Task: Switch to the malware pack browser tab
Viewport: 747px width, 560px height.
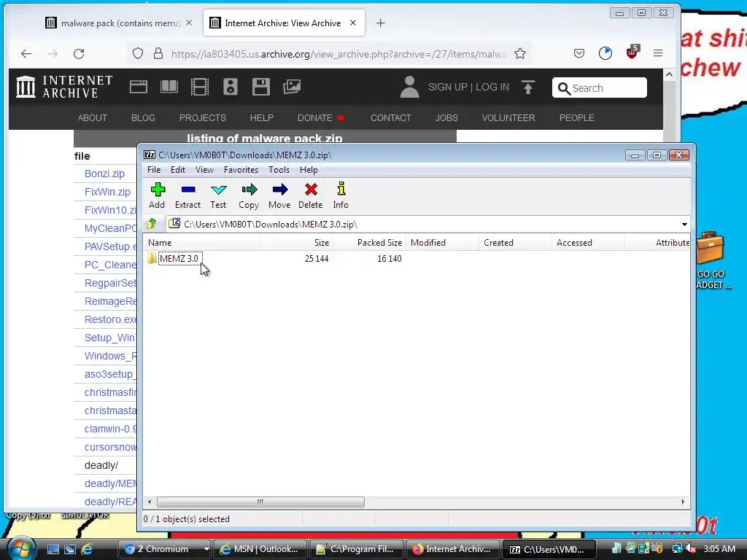Action: click(113, 23)
